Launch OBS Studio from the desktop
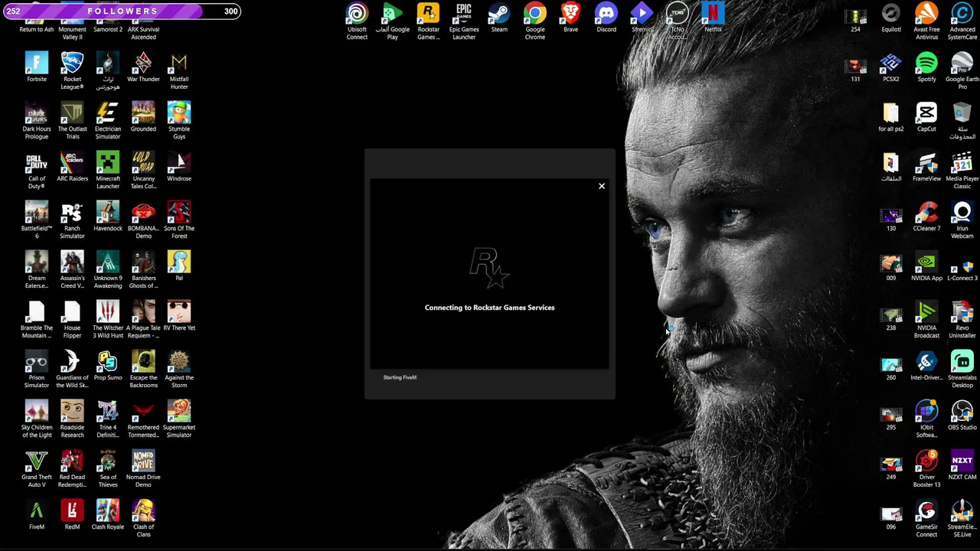 click(x=962, y=416)
